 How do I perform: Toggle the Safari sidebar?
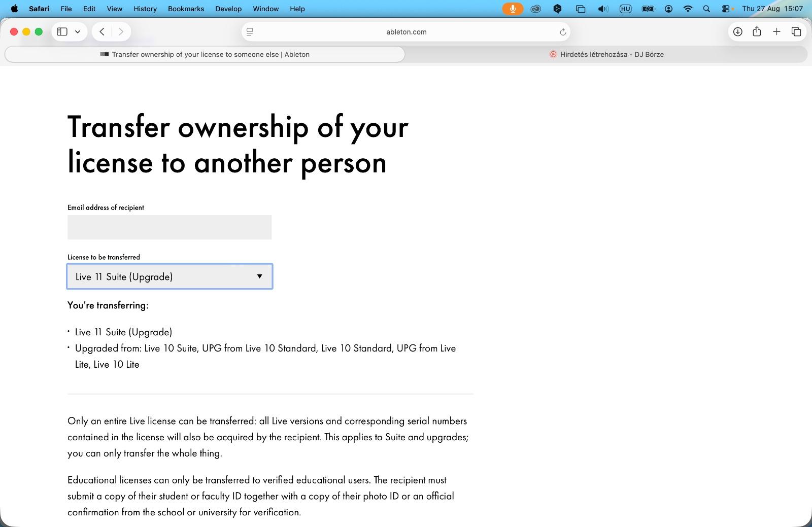(x=62, y=31)
